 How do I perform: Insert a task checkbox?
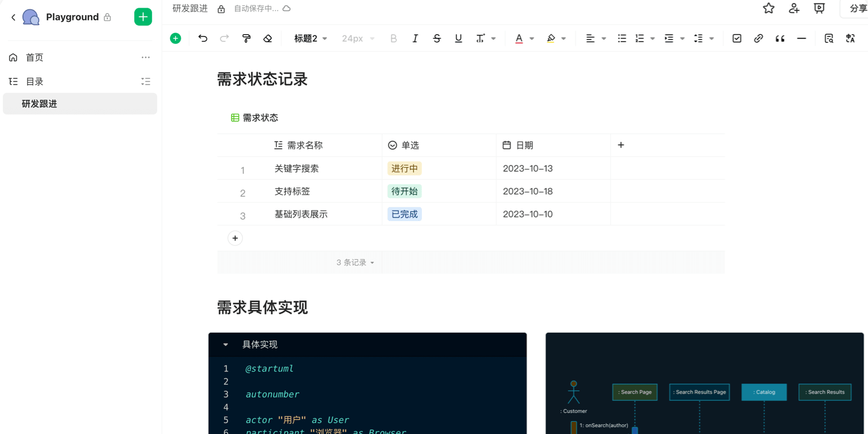click(737, 38)
